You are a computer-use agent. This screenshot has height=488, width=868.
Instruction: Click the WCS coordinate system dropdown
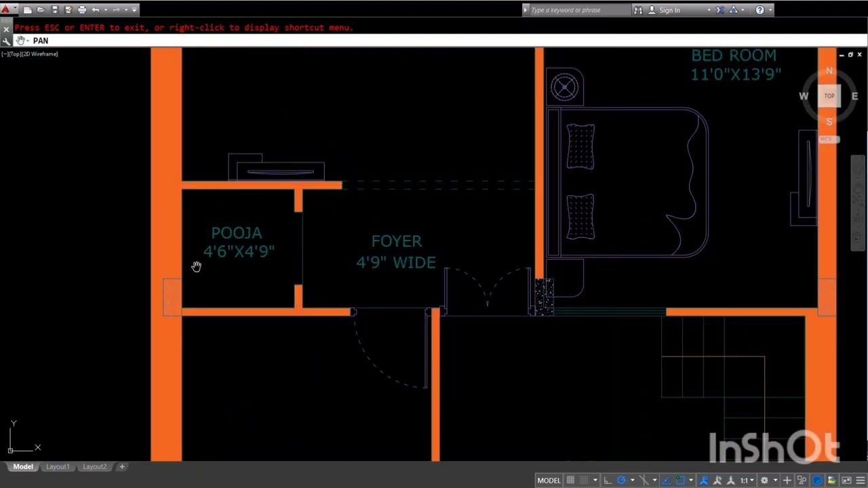pos(829,139)
